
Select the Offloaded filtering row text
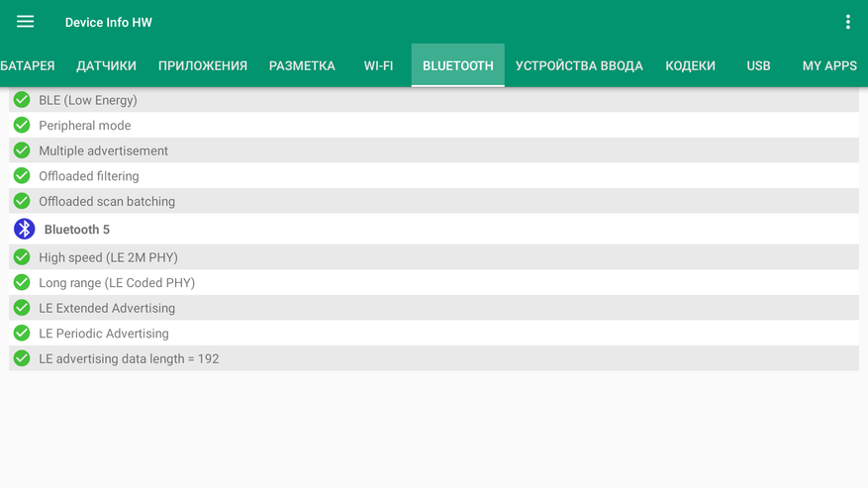click(88, 176)
